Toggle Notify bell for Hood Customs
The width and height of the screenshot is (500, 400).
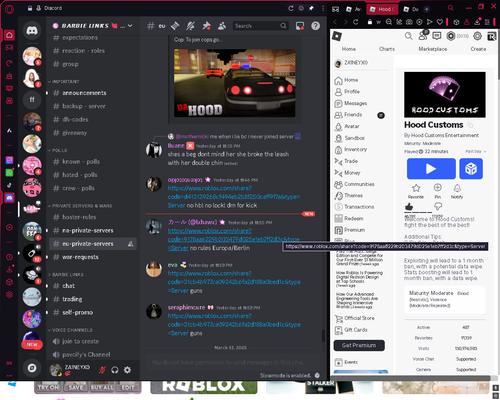click(457, 188)
